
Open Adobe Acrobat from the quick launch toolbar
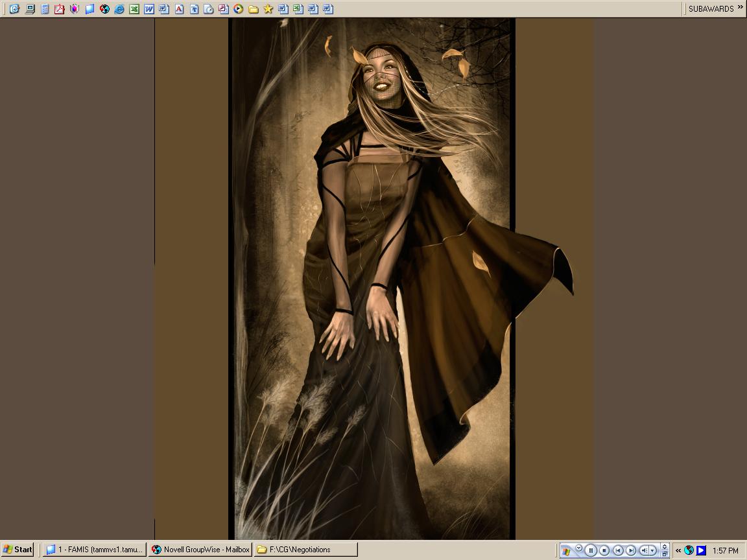point(60,9)
